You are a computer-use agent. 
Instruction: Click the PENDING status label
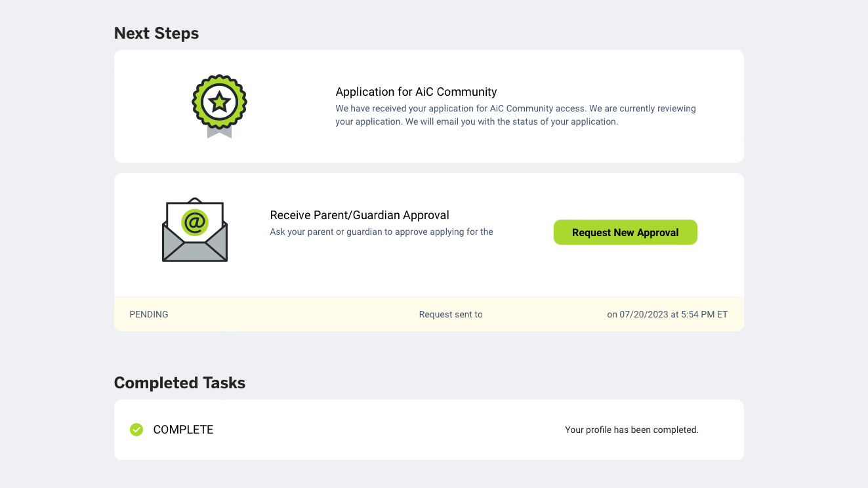coord(149,314)
